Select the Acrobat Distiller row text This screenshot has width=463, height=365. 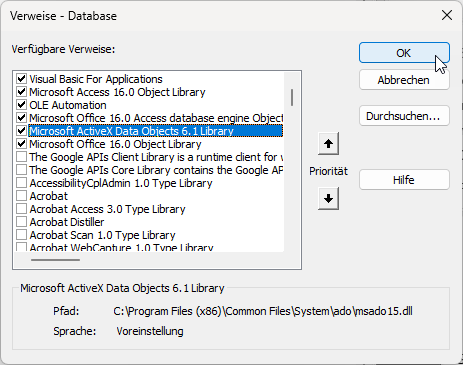pyautogui.click(x=67, y=222)
